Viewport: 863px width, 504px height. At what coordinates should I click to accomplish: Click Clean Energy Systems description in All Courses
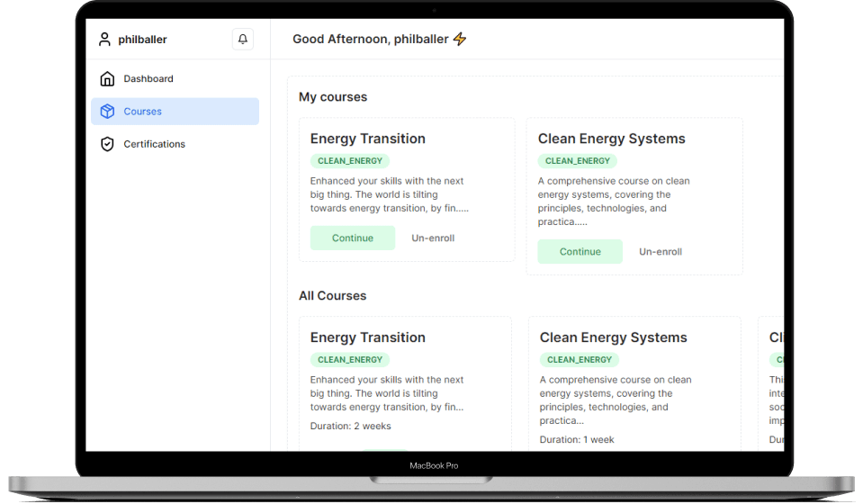(x=616, y=400)
